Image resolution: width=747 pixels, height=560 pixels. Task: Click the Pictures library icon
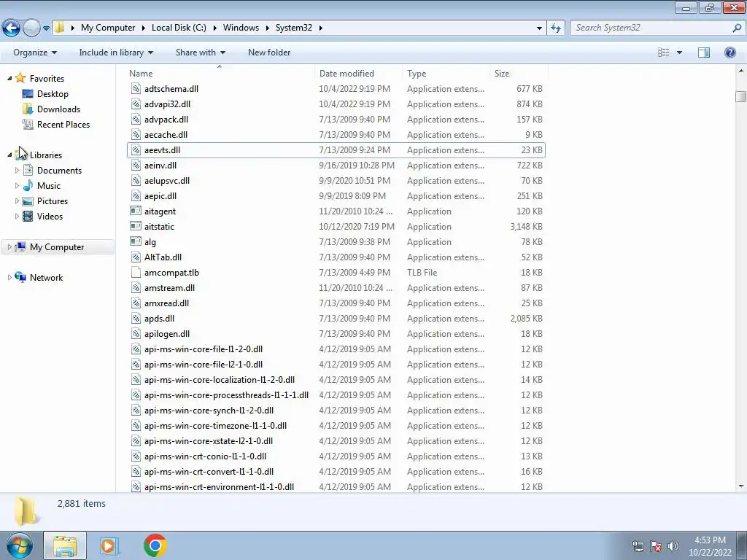coord(28,201)
